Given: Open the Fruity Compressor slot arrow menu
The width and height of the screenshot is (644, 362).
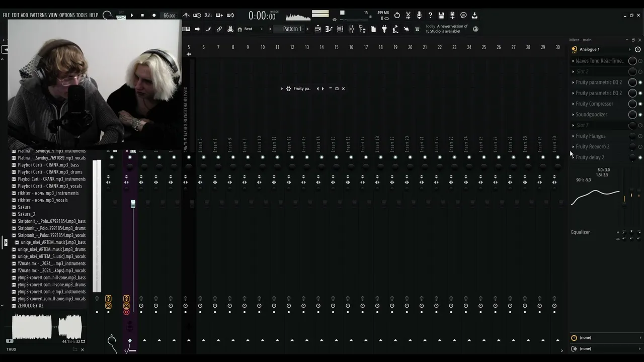Looking at the screenshot, I should [573, 104].
